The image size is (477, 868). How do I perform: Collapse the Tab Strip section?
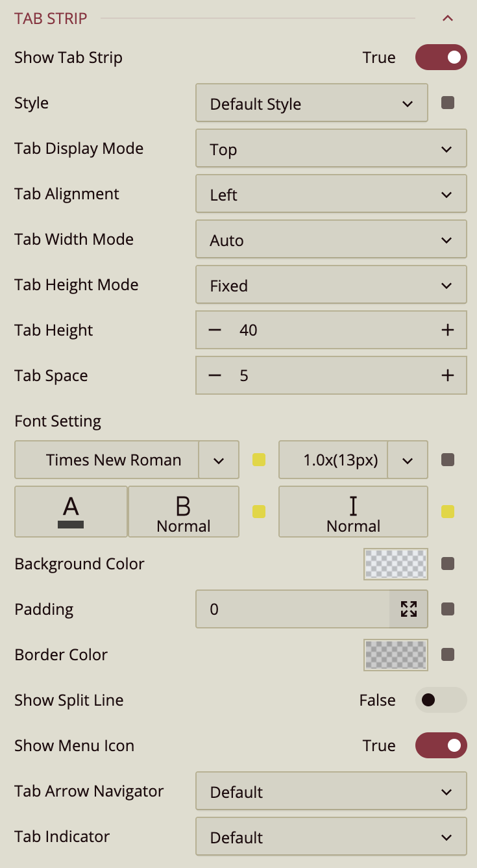(x=447, y=18)
